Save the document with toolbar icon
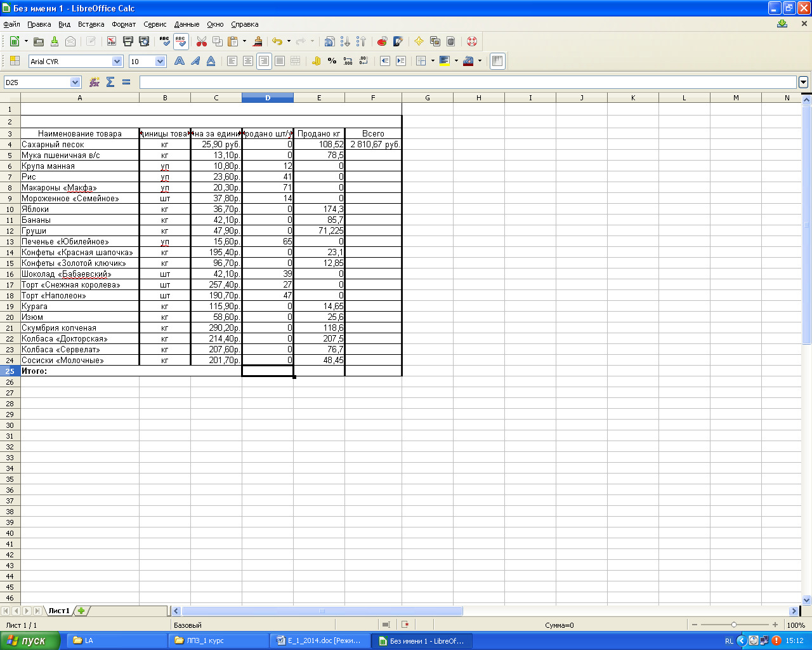The height and width of the screenshot is (650, 812). [55, 41]
